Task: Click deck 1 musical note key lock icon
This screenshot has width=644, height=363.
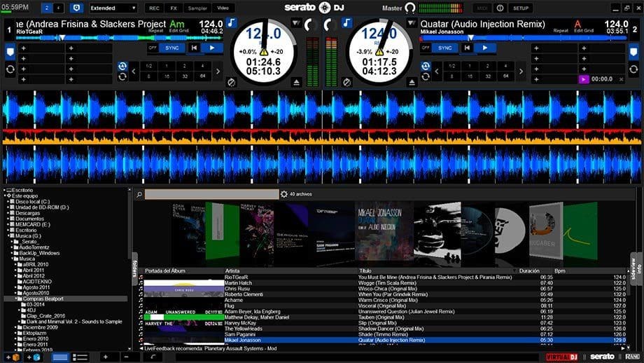Action: click(232, 23)
